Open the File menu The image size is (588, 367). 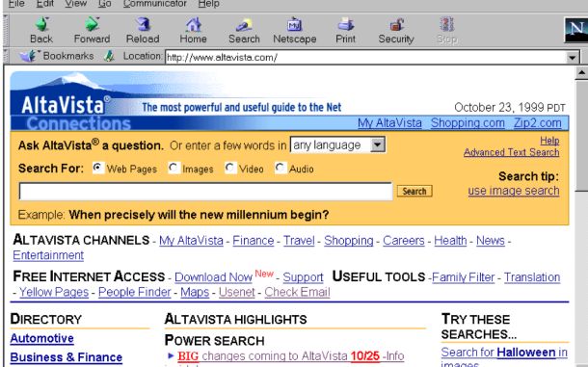pos(16,4)
